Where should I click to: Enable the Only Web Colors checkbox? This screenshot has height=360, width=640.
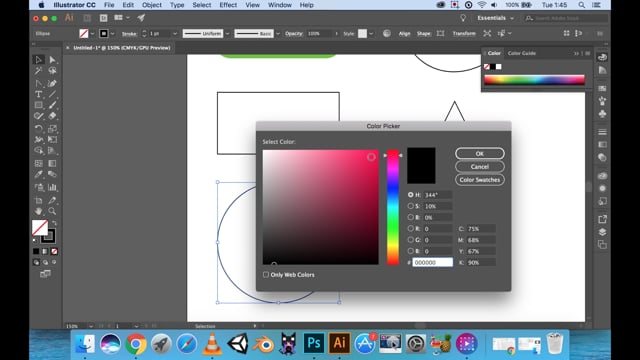pyautogui.click(x=266, y=275)
